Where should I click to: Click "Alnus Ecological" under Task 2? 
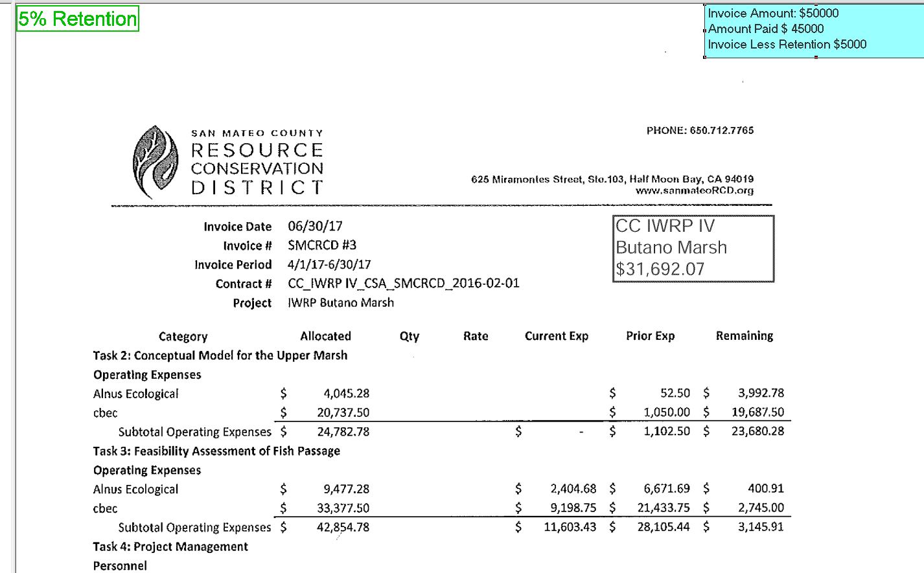tap(135, 394)
